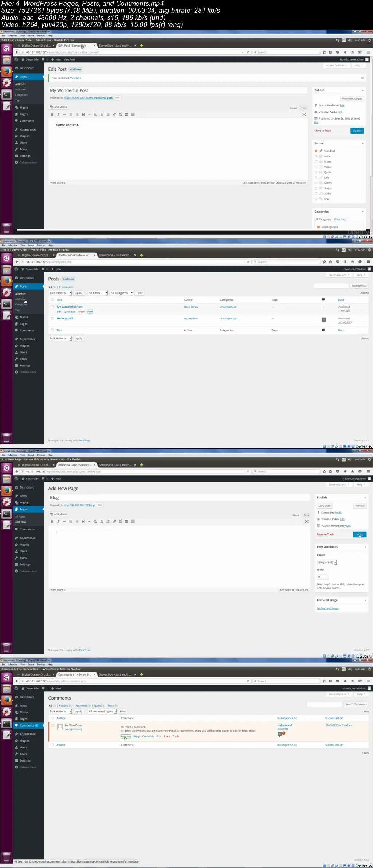Click Trash link under My Wonderful Post
Viewport: 373px width, 868px height.
tap(81, 312)
